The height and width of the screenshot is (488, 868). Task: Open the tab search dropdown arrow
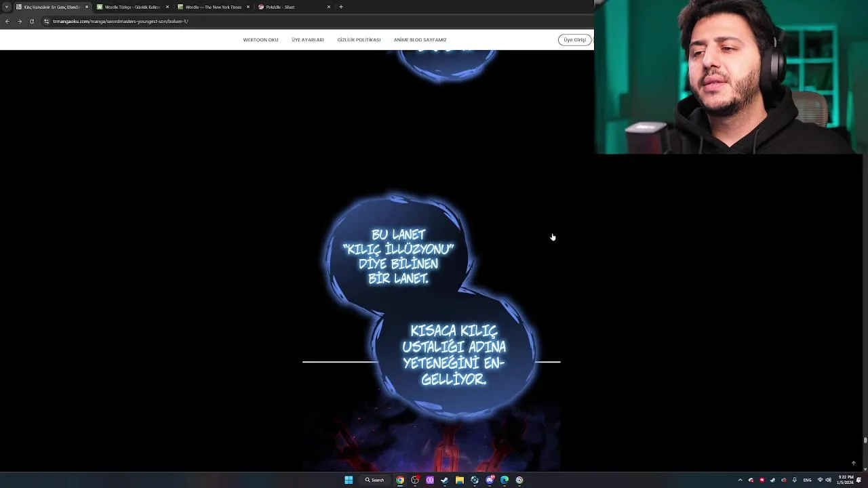pyautogui.click(x=6, y=7)
